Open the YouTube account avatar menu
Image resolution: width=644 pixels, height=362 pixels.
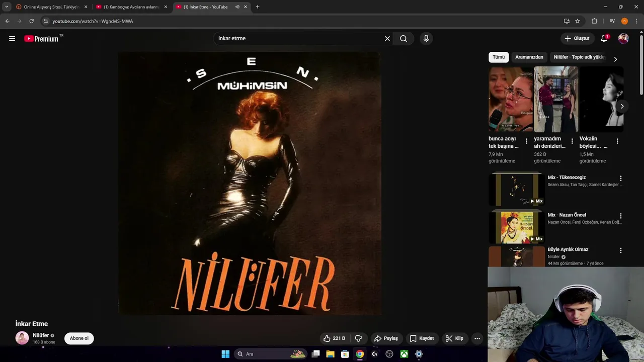click(x=623, y=39)
